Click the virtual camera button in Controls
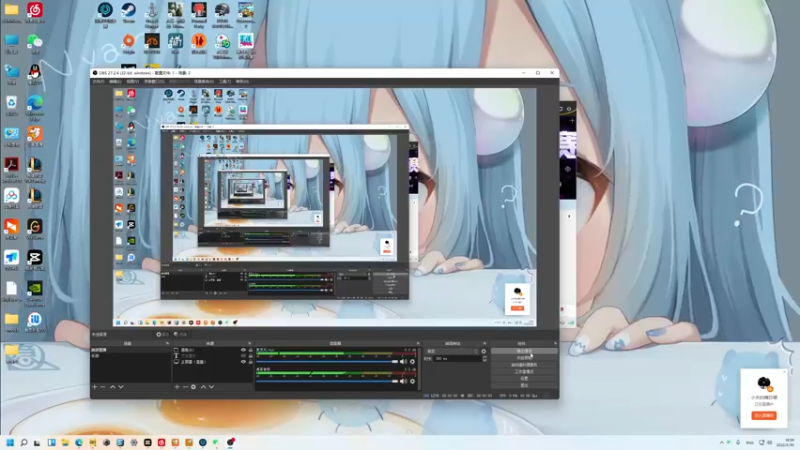The image size is (800, 450). tap(524, 365)
